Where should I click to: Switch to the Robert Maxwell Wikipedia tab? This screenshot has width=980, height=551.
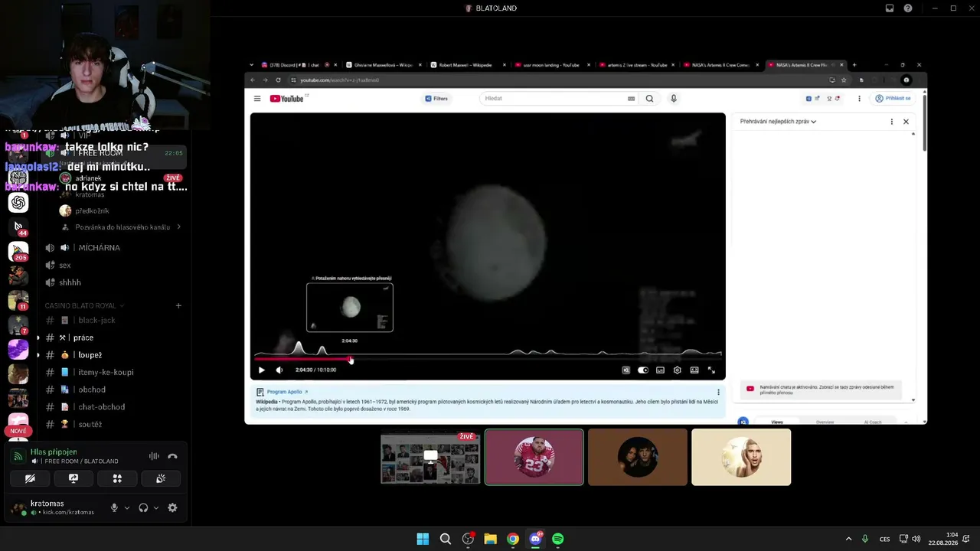[x=465, y=65]
